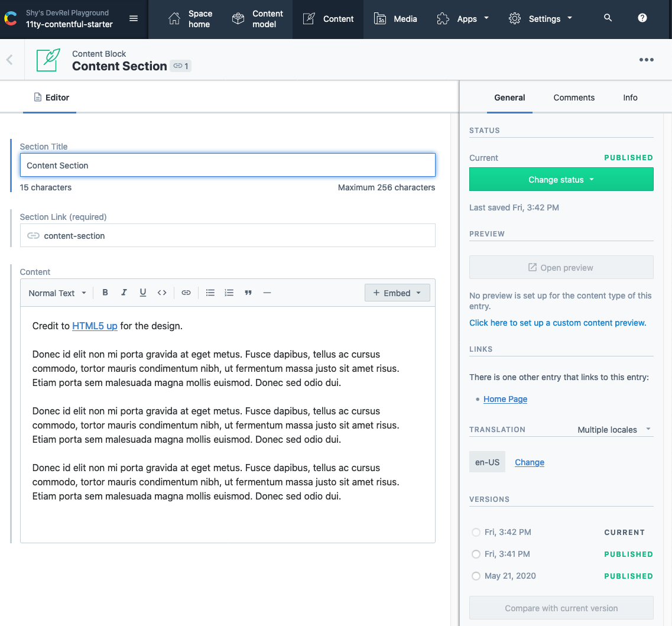
Task: Open the Embed dropdown
Action: (x=397, y=293)
